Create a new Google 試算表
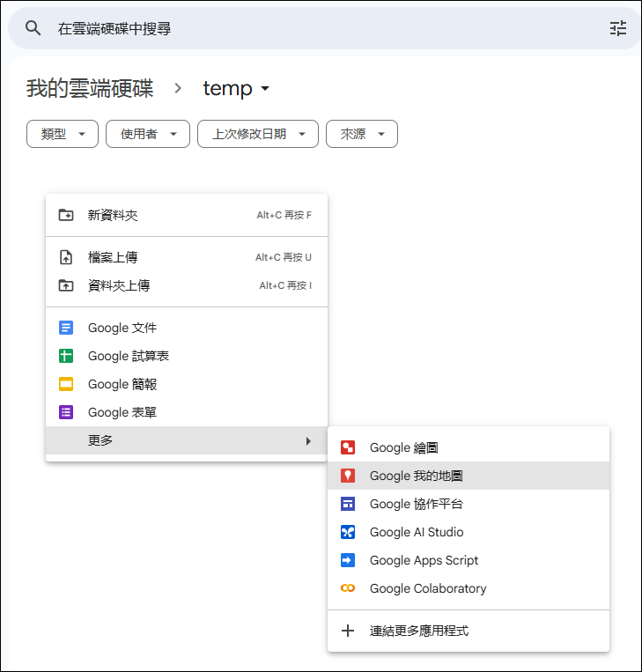Screen dimensions: 642x672 (187, 356)
